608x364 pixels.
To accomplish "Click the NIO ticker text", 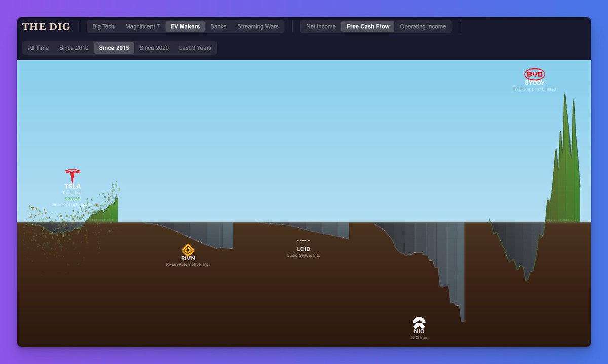I will [419, 331].
